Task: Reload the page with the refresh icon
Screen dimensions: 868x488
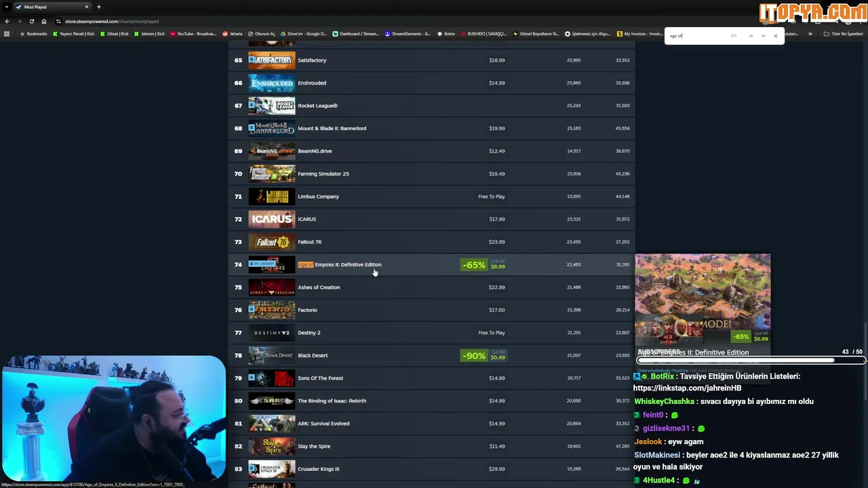Action: tap(31, 21)
